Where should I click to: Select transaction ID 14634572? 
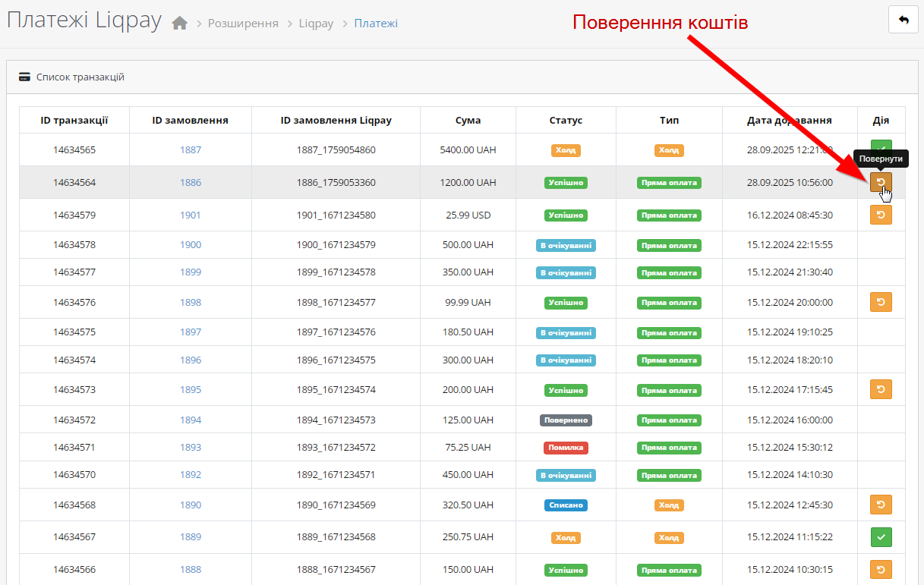(x=74, y=420)
